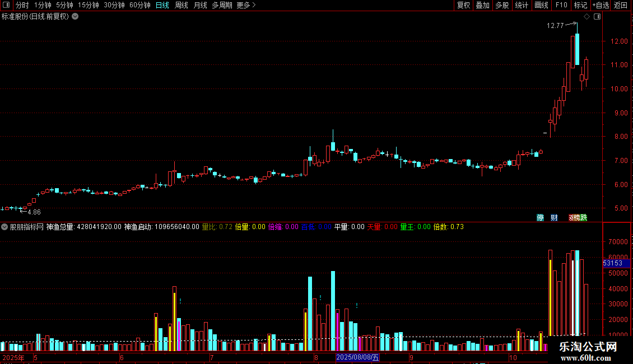Click the 股朋指标网 indicator name
Screen dimensions: 633x364
[x=27, y=227]
